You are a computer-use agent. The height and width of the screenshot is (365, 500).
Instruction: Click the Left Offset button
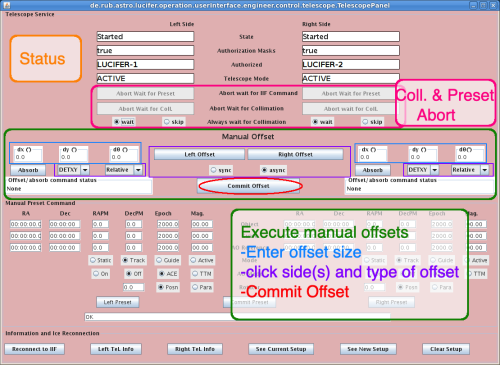click(x=199, y=154)
